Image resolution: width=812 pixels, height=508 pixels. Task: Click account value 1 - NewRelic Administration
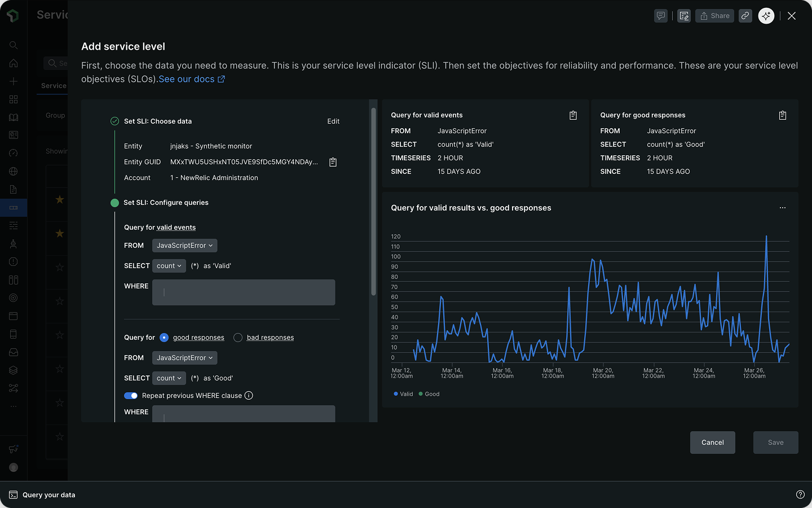click(214, 178)
